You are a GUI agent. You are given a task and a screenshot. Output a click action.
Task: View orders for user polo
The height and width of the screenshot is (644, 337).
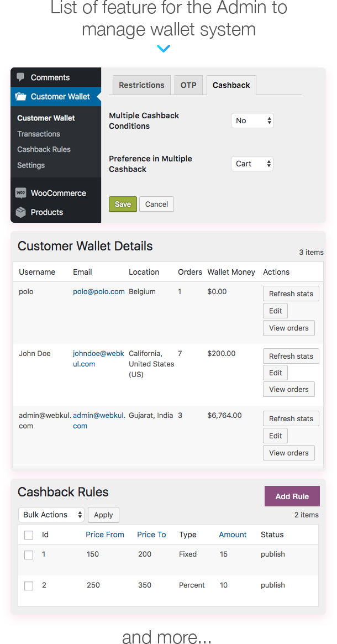coord(289,328)
